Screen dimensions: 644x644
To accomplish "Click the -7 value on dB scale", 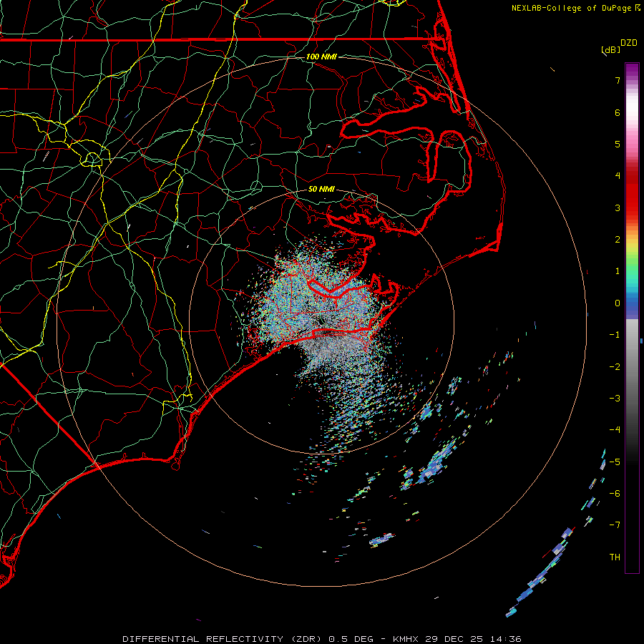I will point(615,525).
